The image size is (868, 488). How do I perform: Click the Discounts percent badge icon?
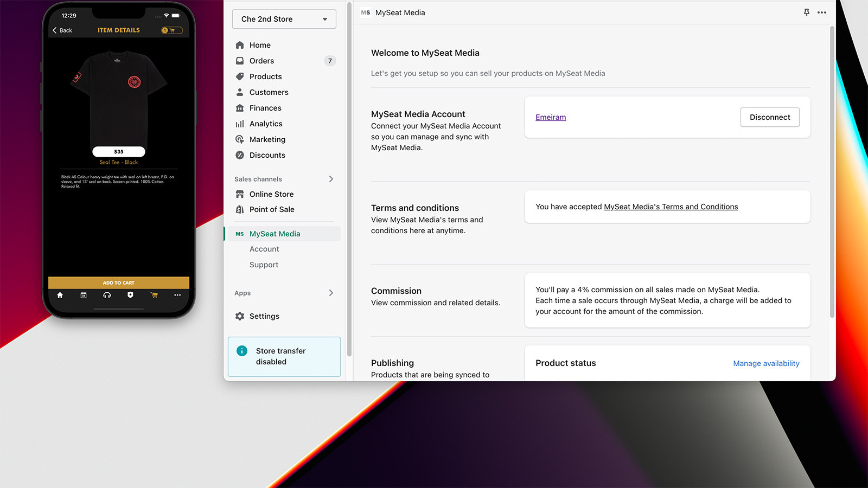click(240, 155)
